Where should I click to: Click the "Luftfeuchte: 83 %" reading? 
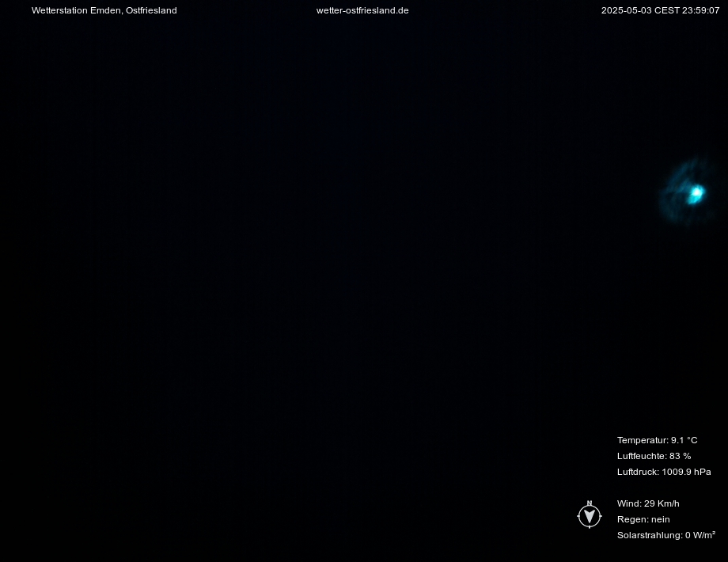(654, 456)
